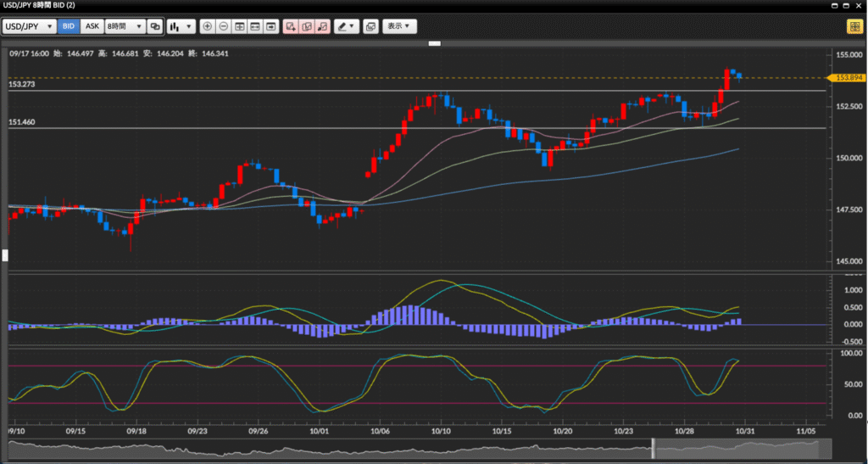Switch price display to ASK
This screenshot has width=868, height=464.
tap(92, 26)
